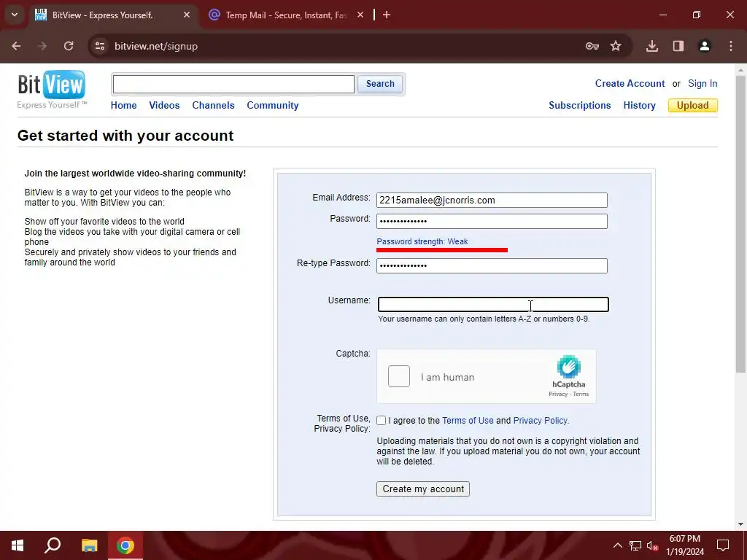The height and width of the screenshot is (560, 747).
Task: Follow the Create Account link
Action: pos(630,83)
